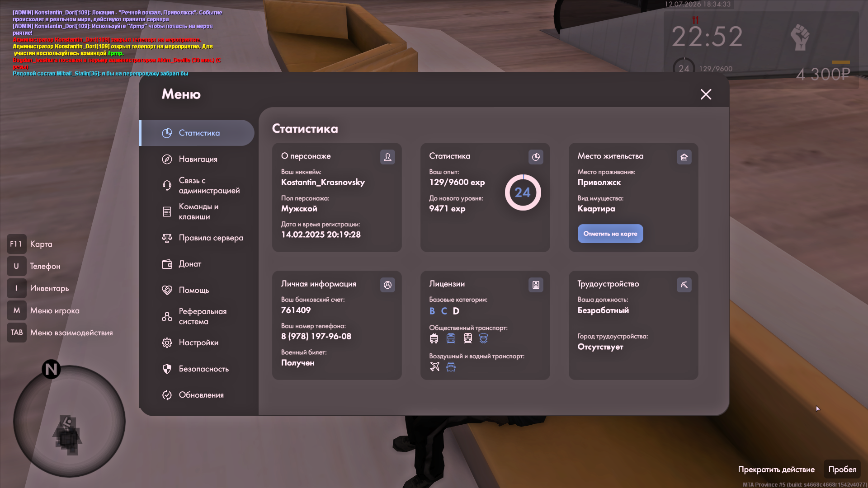This screenshot has height=488, width=868.
Task: Click the employment city value Отсутствует
Action: click(600, 347)
